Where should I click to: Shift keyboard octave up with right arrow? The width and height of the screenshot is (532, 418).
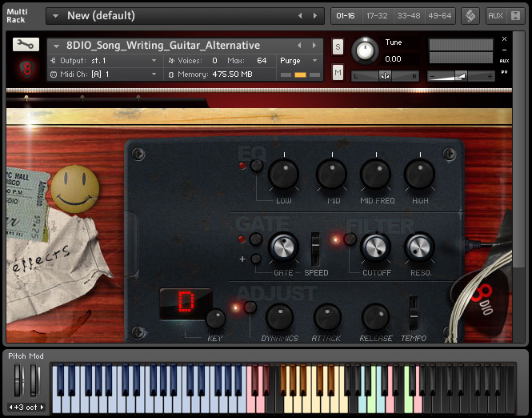[42, 407]
